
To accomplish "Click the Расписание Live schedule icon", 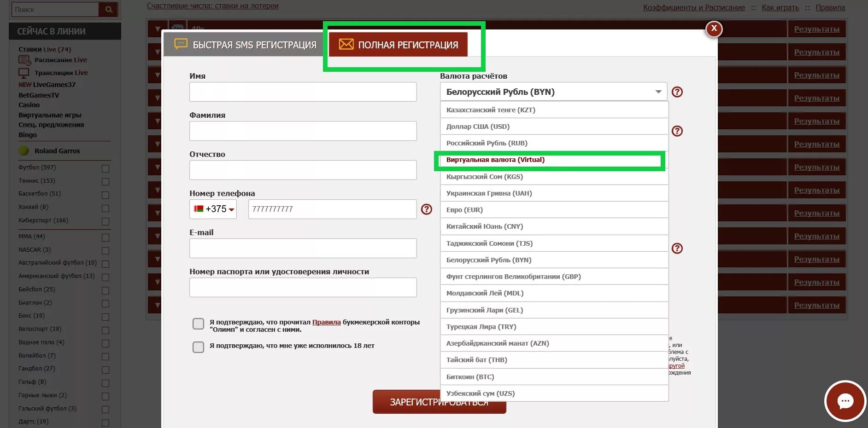I will pos(24,60).
